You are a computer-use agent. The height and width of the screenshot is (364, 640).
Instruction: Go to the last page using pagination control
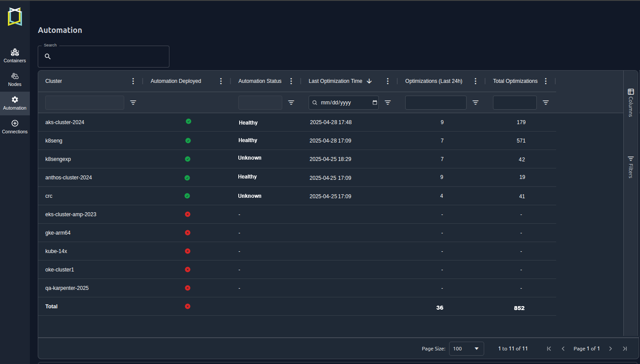625,348
